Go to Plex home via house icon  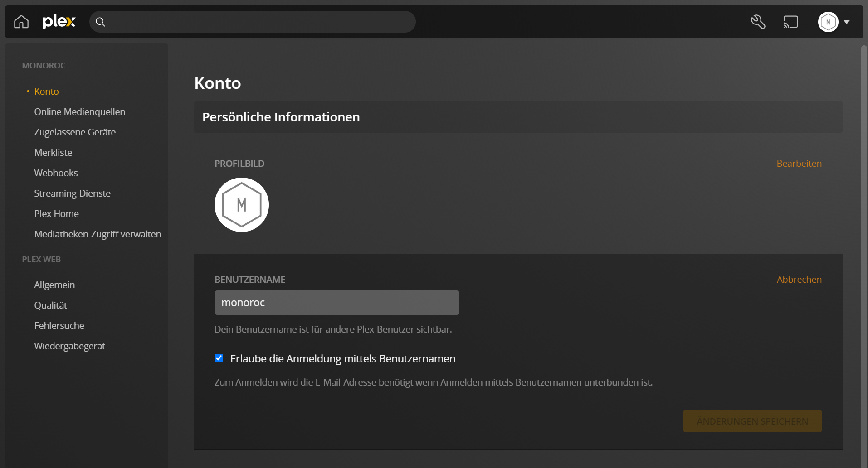21,22
